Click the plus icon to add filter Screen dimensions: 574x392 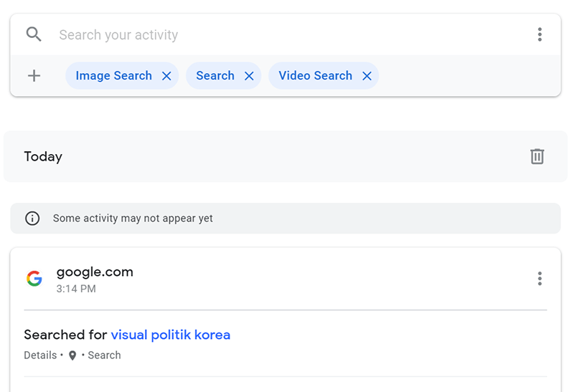coord(34,76)
